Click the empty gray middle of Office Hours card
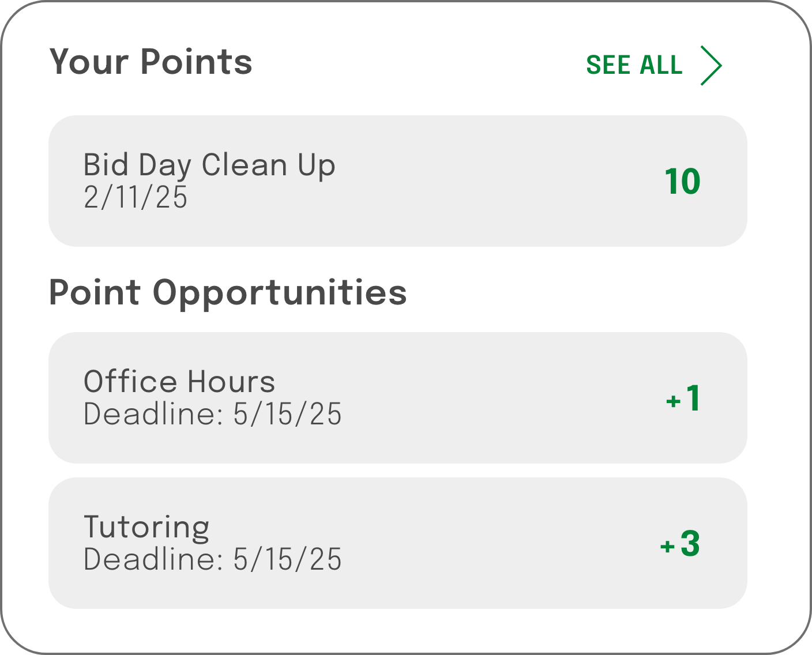 point(490,398)
